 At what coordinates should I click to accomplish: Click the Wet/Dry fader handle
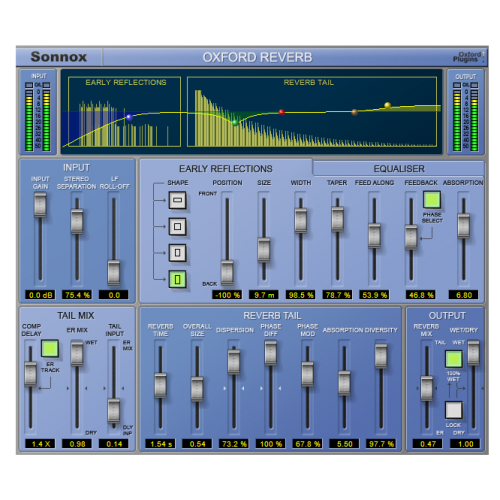coord(473,353)
